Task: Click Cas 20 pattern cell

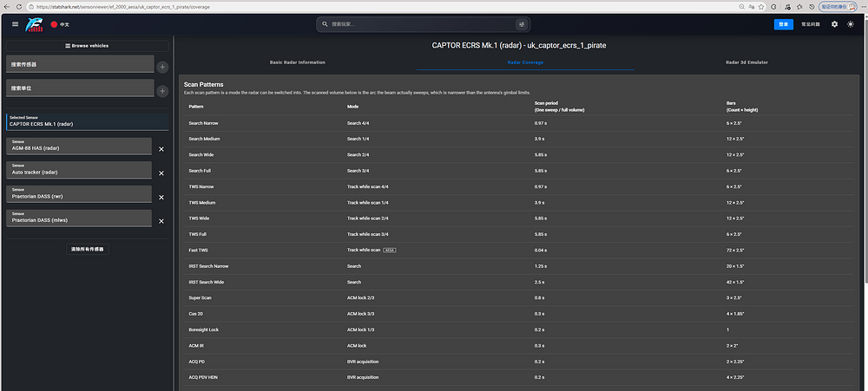Action: click(x=195, y=314)
